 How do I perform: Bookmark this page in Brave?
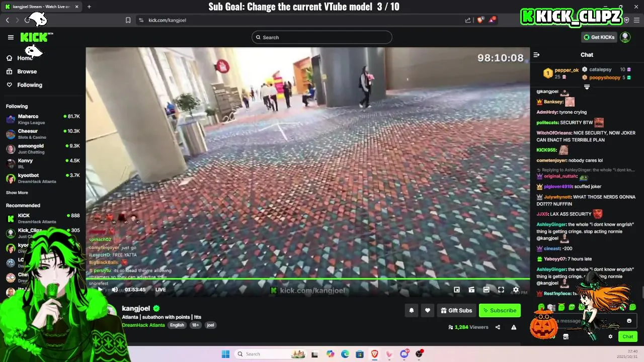coord(128,20)
